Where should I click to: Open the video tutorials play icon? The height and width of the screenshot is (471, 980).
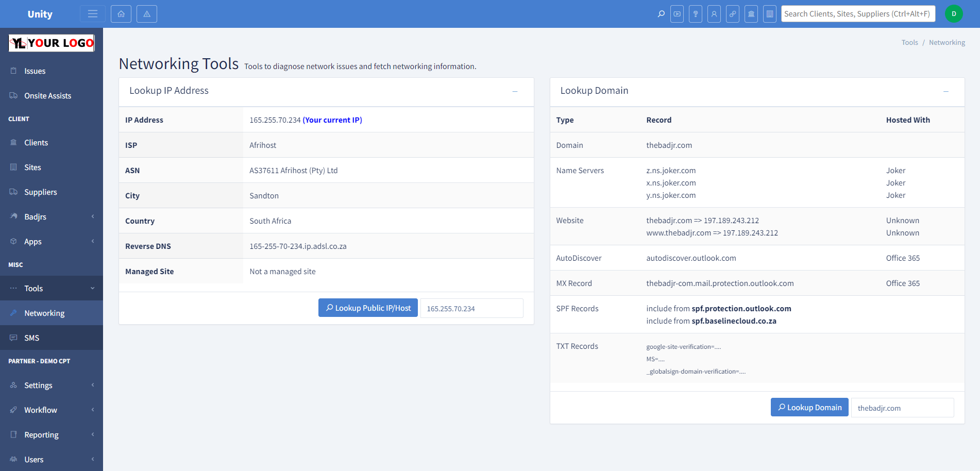pyautogui.click(x=677, y=14)
